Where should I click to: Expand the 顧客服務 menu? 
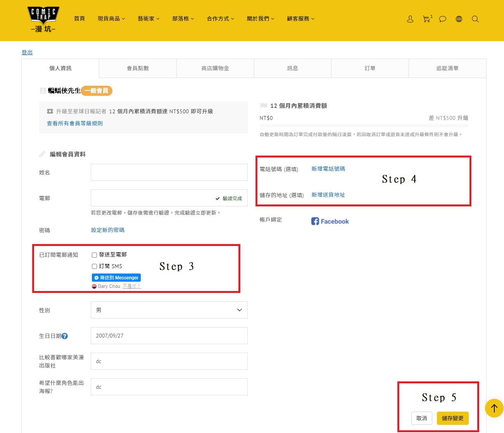[300, 19]
